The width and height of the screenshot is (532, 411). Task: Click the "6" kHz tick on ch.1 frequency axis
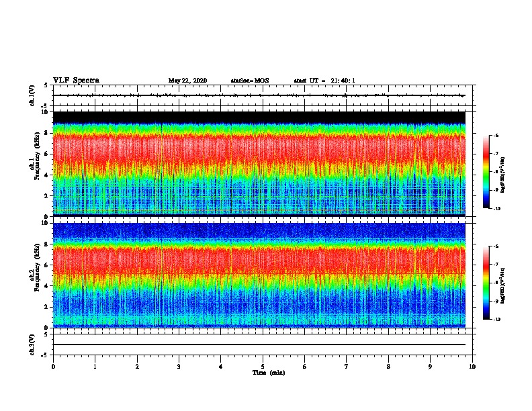tap(46, 154)
